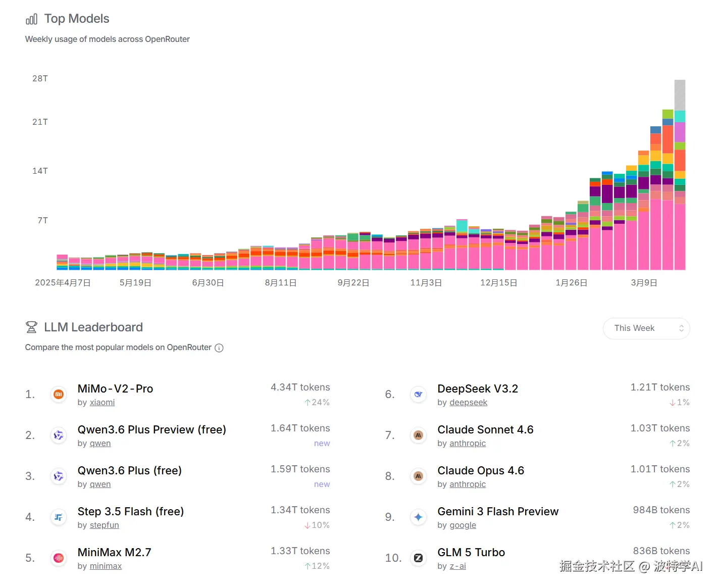Click the 28T y-axis label

click(x=40, y=78)
